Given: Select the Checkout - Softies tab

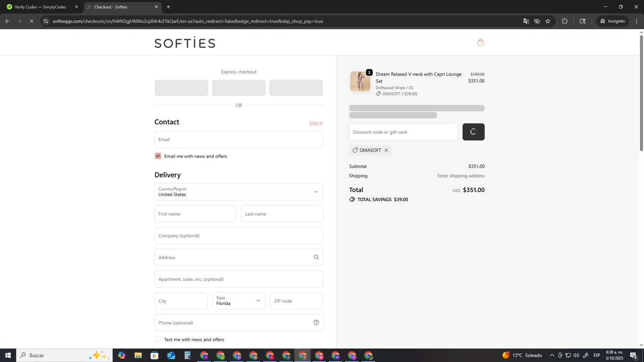Looking at the screenshot, I should (122, 7).
